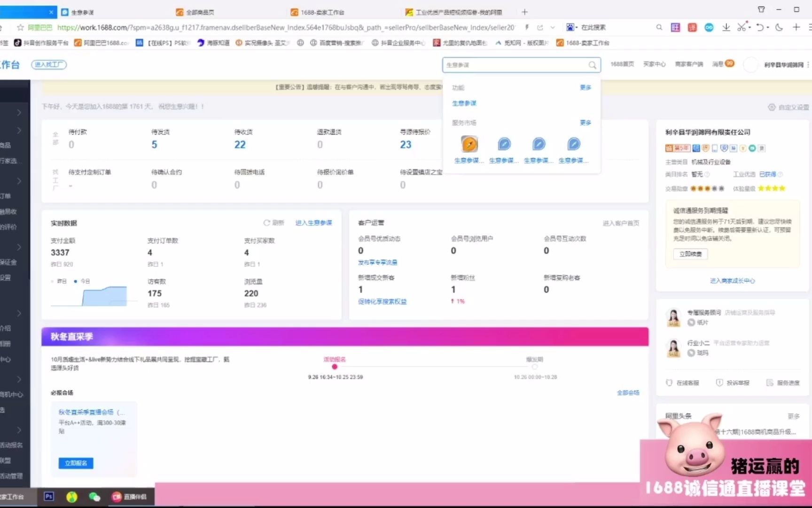
Task: Click the 全部会场 link
Action: (628, 393)
